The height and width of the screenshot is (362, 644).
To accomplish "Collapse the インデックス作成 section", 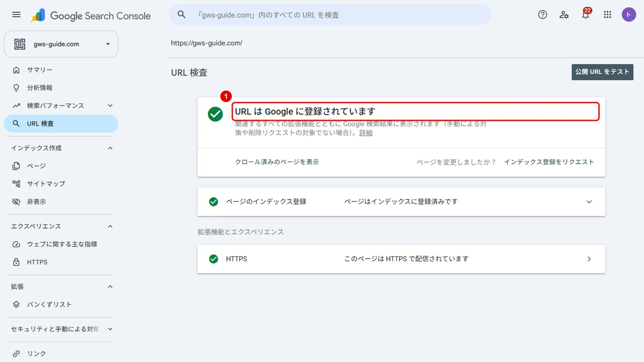I will [x=110, y=148].
